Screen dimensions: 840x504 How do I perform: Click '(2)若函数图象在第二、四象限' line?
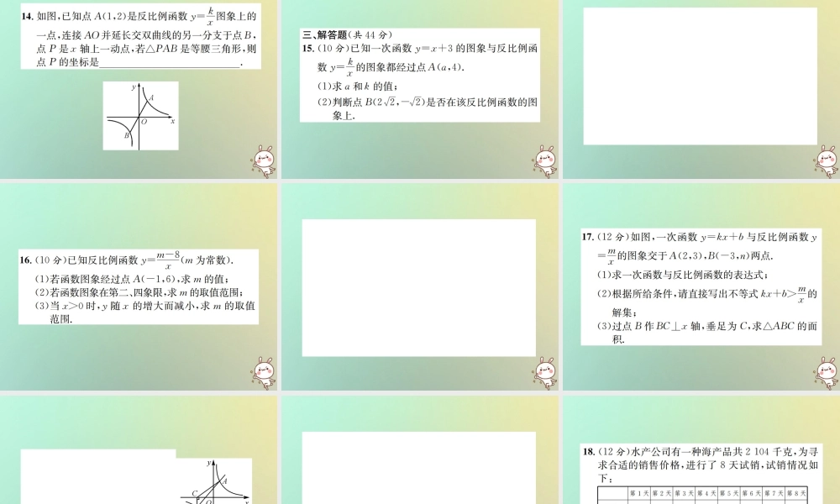coord(139,292)
